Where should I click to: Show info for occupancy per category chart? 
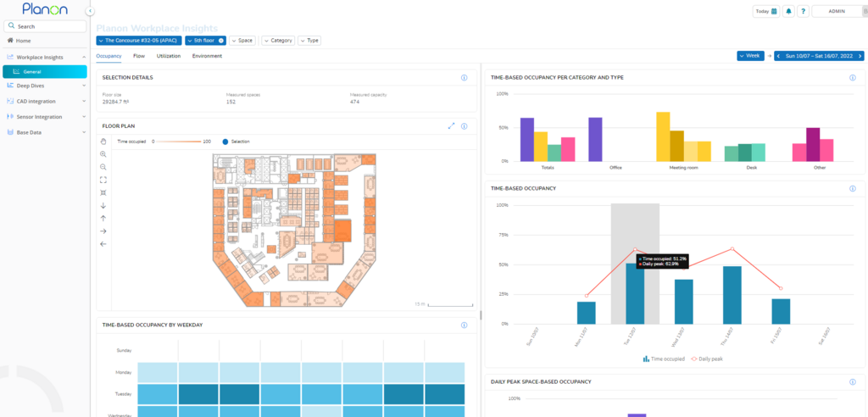[853, 77]
